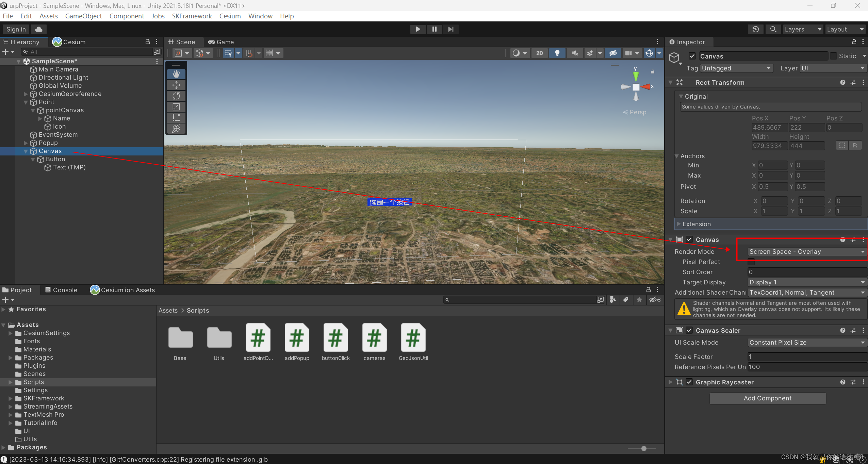Adjust the asset icon size slider
Screen dimensions: 868x464
pos(643,448)
